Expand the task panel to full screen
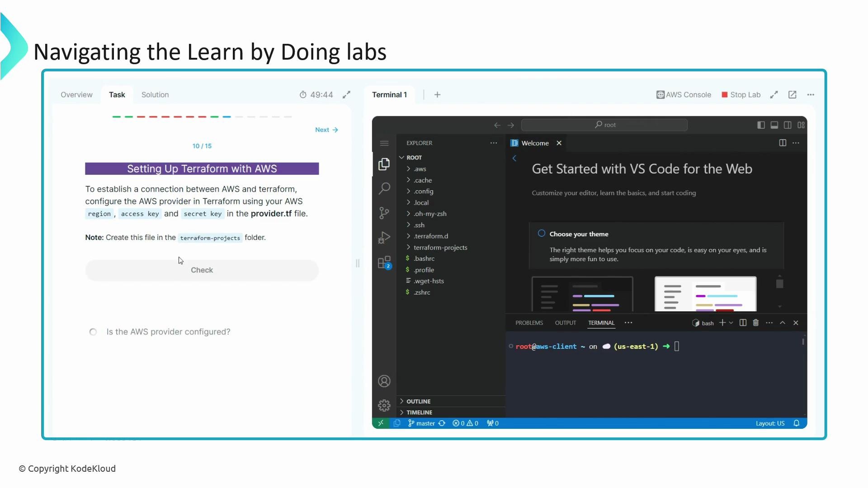This screenshot has width=868, height=488. (346, 94)
